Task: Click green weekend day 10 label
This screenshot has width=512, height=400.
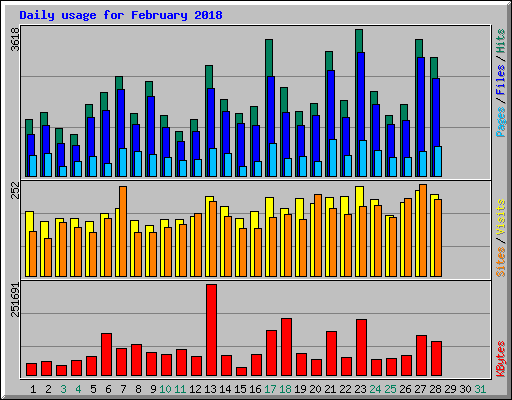Action: pos(165,389)
